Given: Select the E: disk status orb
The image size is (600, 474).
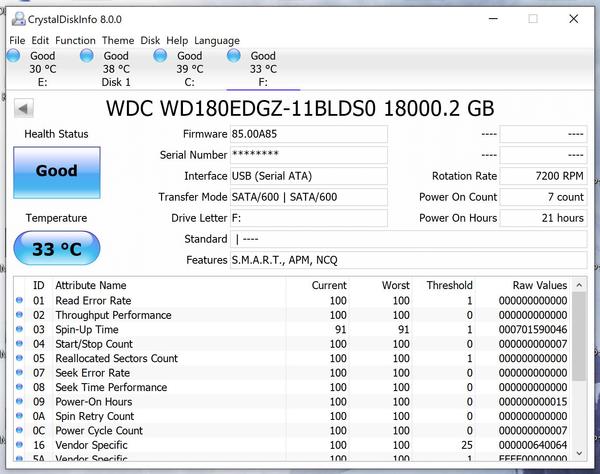Looking at the screenshot, I should pyautogui.click(x=13, y=56).
